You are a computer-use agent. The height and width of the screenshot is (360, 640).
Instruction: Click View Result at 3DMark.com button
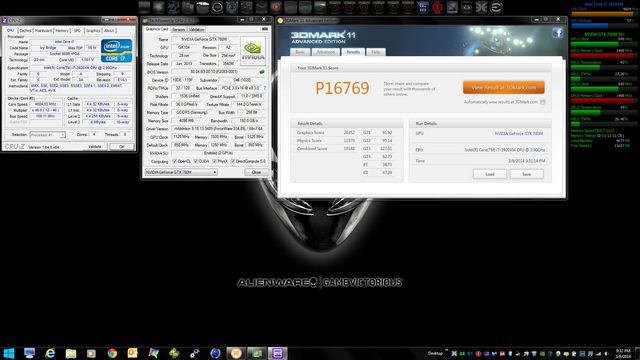504,87
